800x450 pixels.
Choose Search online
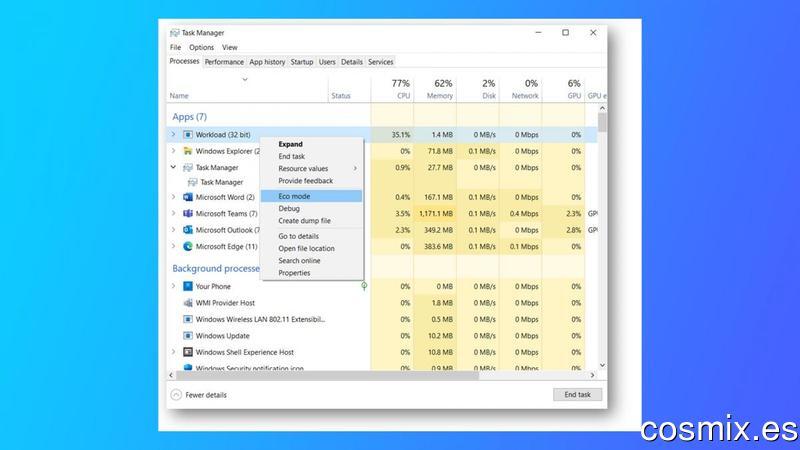312,261
